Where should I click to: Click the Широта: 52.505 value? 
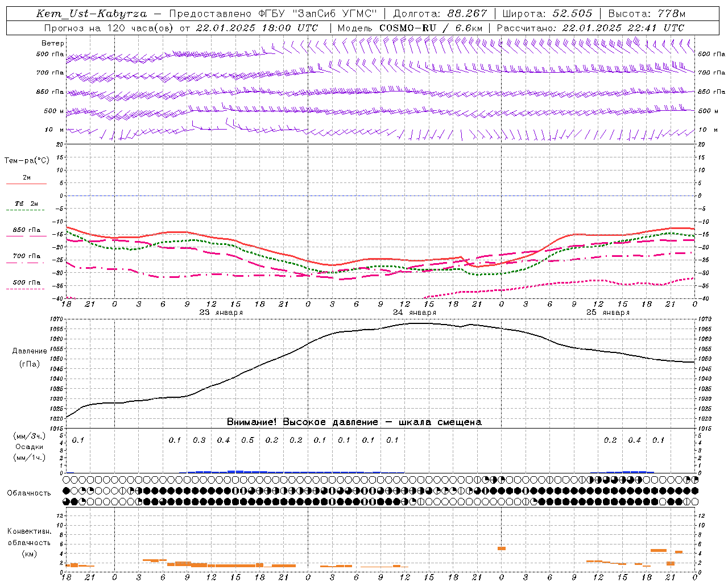coord(548,14)
